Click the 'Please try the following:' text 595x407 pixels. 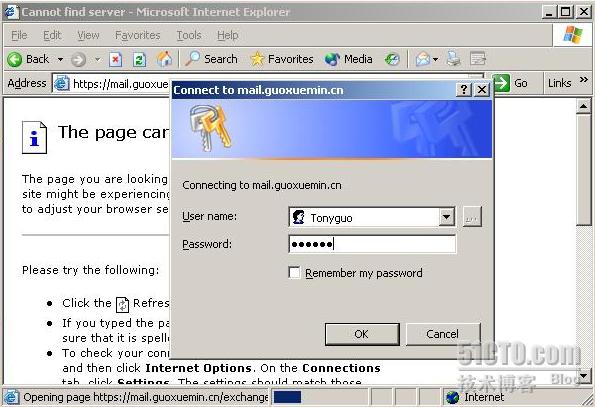[x=91, y=270]
